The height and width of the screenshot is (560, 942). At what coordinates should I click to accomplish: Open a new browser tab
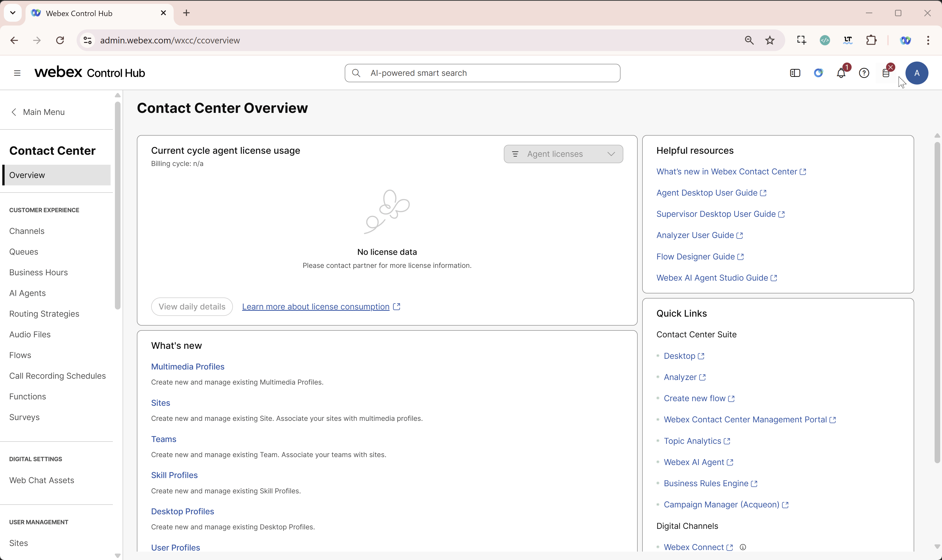(186, 13)
